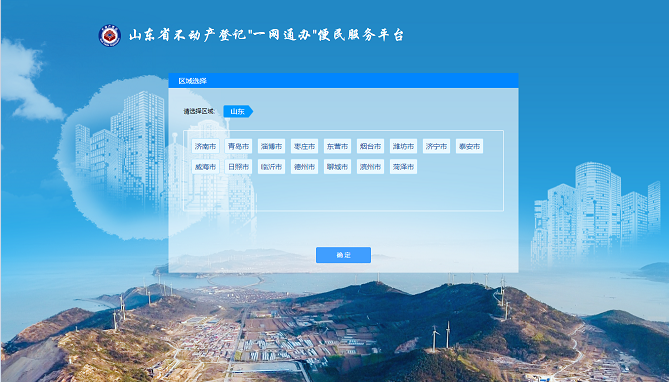Confirm selection with the 确定 button
This screenshot has height=382, width=669.
point(343,255)
